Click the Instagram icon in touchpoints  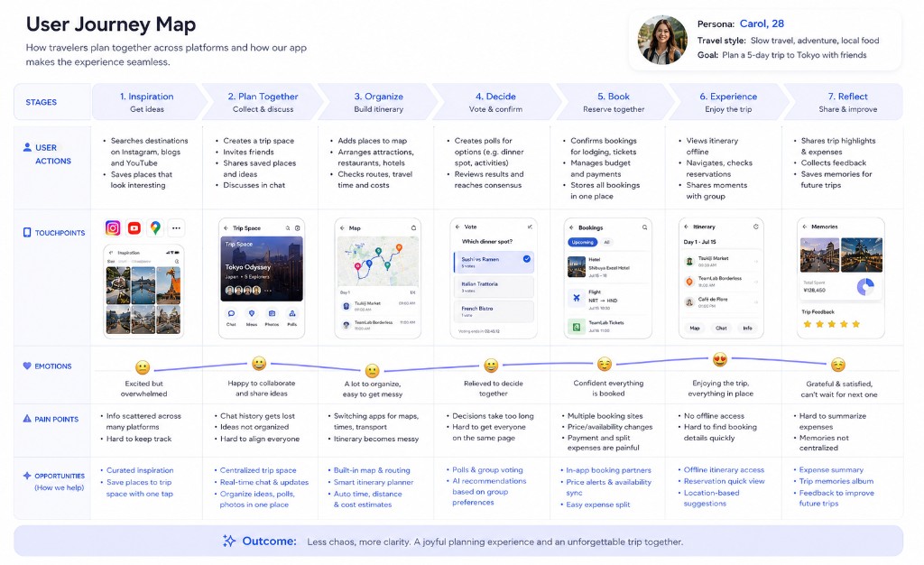(x=113, y=228)
